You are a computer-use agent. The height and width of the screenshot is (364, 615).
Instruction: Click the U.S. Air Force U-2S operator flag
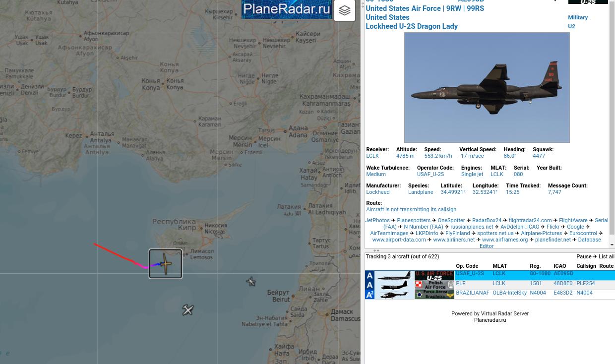pyautogui.click(x=434, y=276)
